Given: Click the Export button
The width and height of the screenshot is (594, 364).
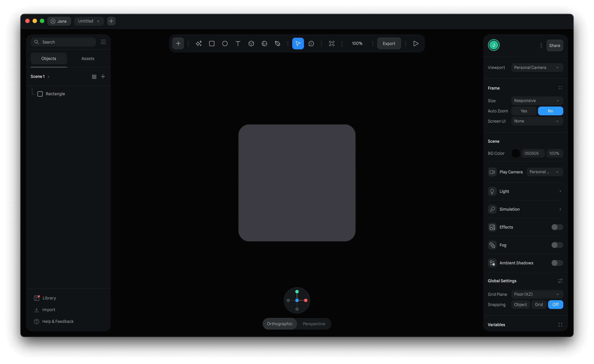Looking at the screenshot, I should point(389,44).
